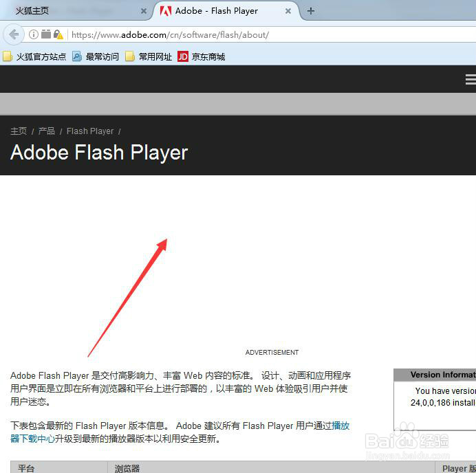
Task: Close the 火狐主页 tab
Action: click(144, 11)
